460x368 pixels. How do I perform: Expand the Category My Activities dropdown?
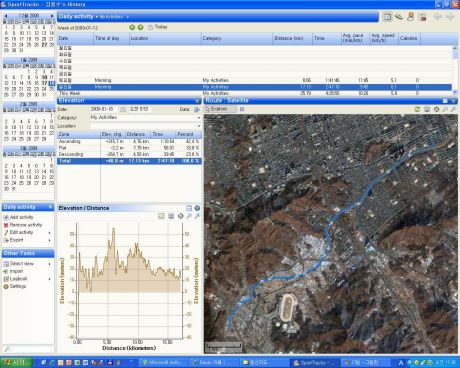click(199, 118)
